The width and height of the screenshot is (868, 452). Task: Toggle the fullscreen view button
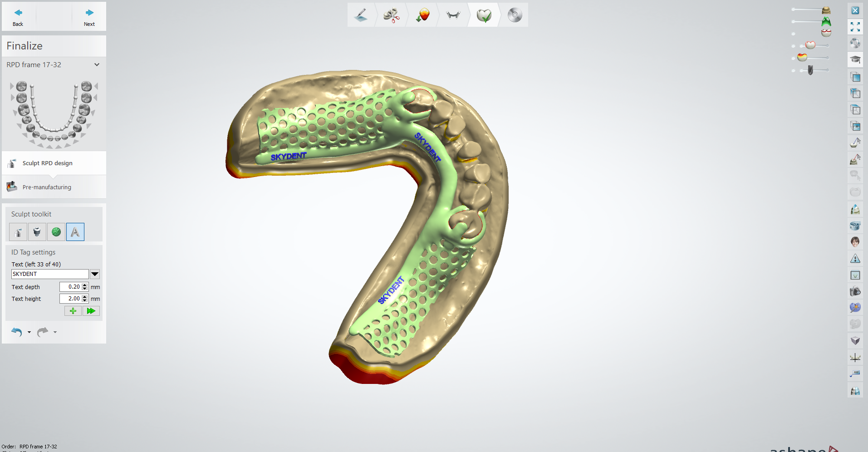(x=855, y=27)
